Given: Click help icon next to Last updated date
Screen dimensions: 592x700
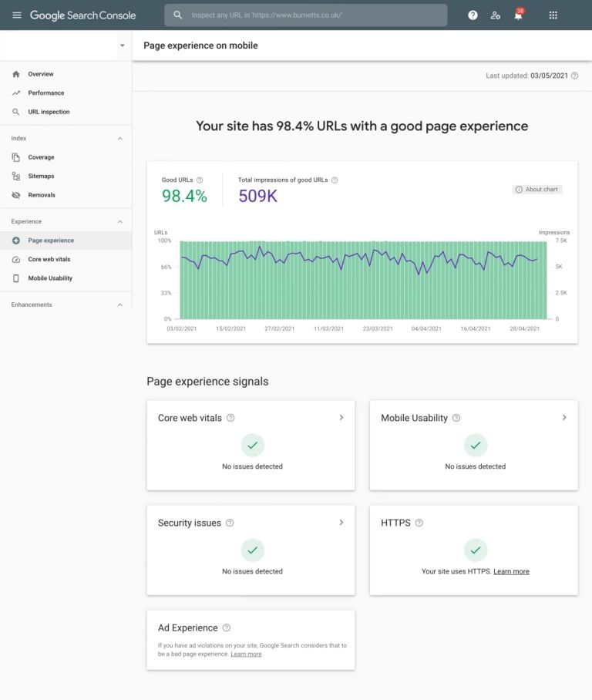Looking at the screenshot, I should tap(574, 76).
